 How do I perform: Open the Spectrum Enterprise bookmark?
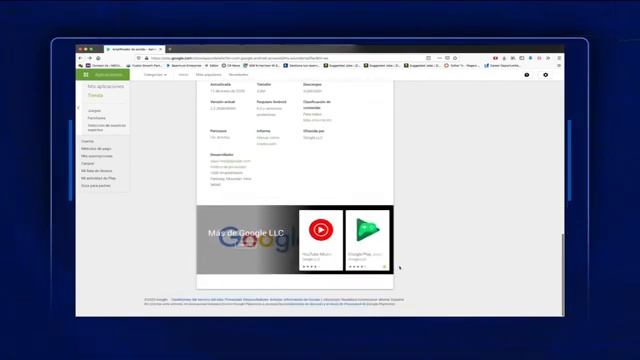point(184,65)
